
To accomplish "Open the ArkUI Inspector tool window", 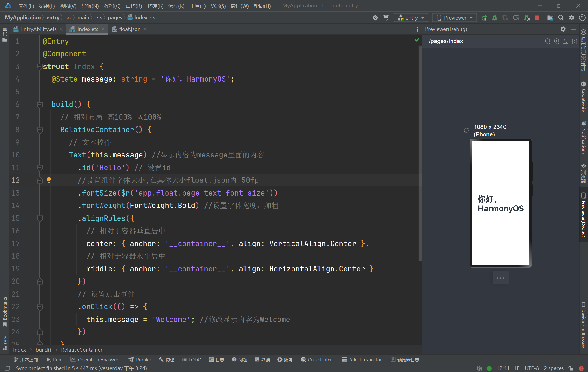I will [362, 360].
